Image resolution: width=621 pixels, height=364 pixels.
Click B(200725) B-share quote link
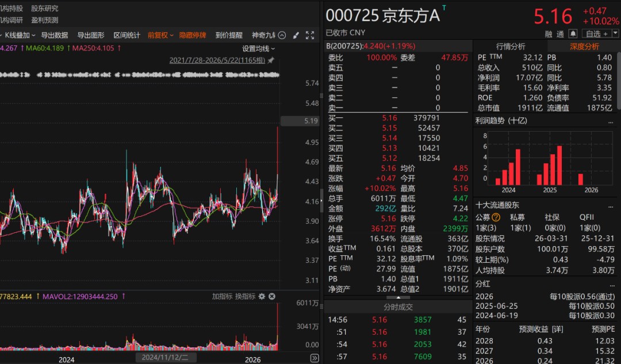[x=370, y=46]
